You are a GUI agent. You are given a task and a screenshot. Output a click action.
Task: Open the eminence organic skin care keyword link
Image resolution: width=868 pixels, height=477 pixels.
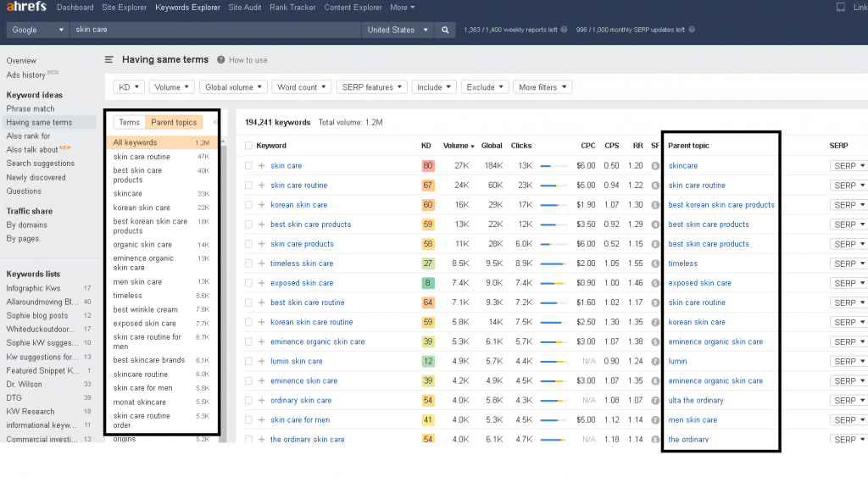click(318, 341)
